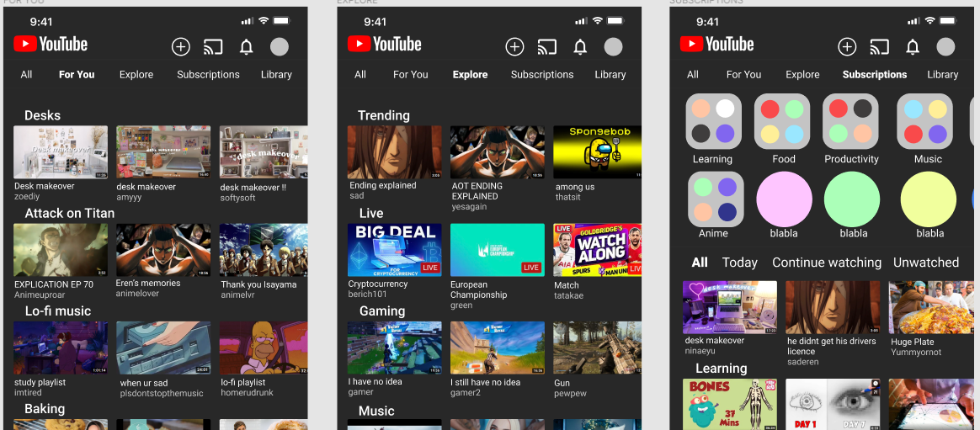Open notifications bell on Subscriptions screen
Viewport: 980px width, 430px height.
coord(913,47)
